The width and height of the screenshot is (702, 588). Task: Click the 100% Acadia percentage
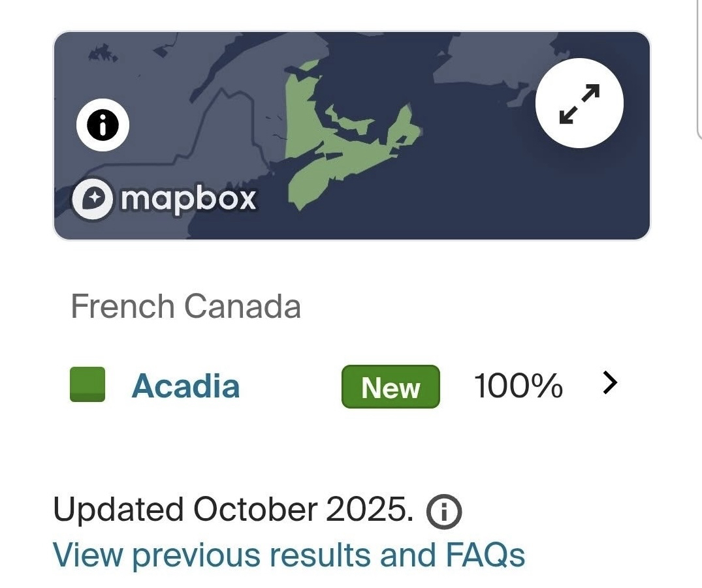[x=517, y=386]
